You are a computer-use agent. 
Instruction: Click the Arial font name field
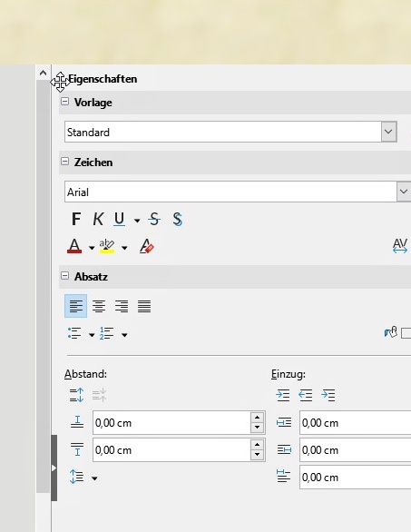pos(230,192)
